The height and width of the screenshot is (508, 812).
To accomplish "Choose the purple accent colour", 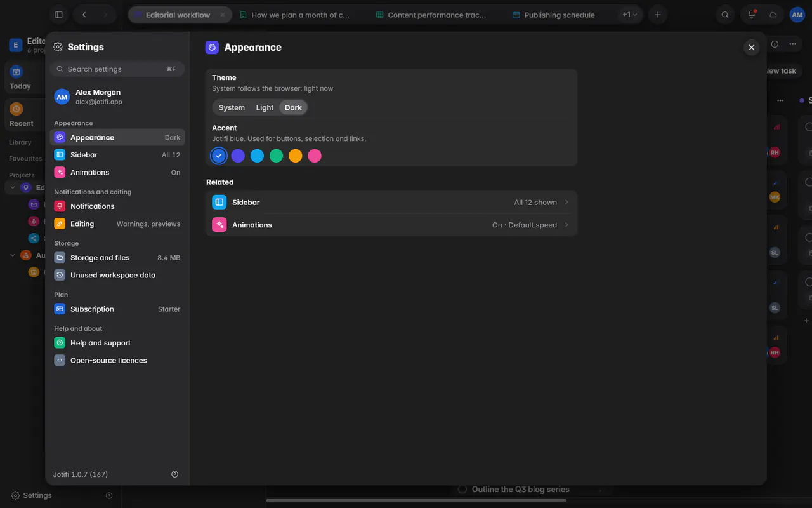I will tap(238, 156).
